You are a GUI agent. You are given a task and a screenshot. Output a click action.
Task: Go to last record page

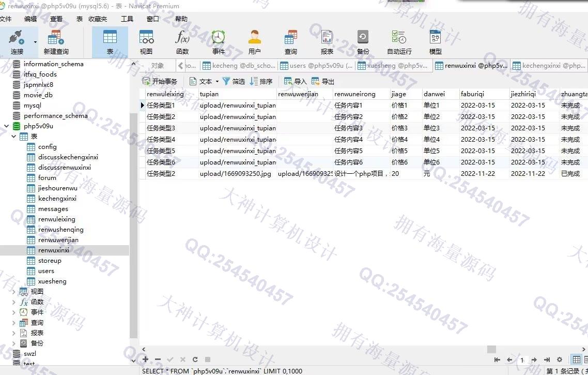(547, 359)
